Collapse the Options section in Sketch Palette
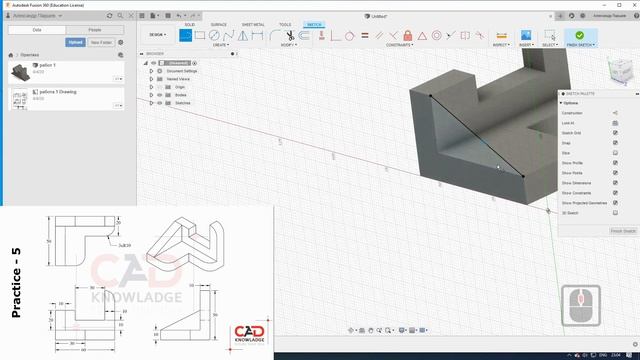Image resolution: width=640 pixels, height=360 pixels. 561,103
